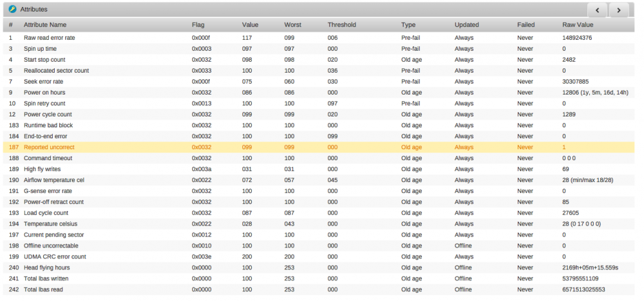Click raw value 85 of Power-off retract

tap(565, 202)
